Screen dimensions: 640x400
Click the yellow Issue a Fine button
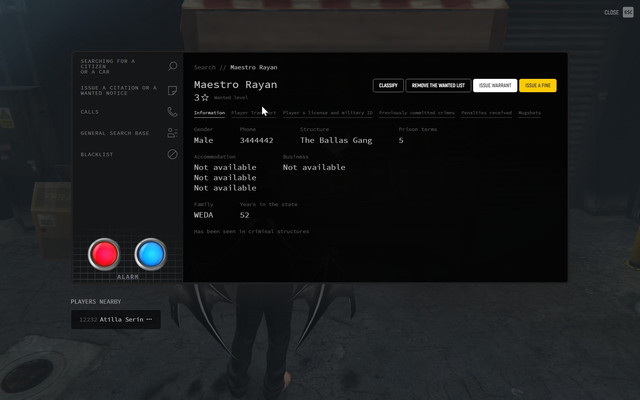click(x=538, y=86)
